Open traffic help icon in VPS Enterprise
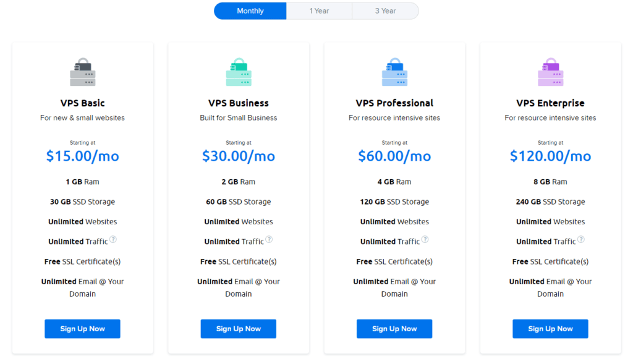This screenshot has height=364, width=633. pyautogui.click(x=581, y=240)
